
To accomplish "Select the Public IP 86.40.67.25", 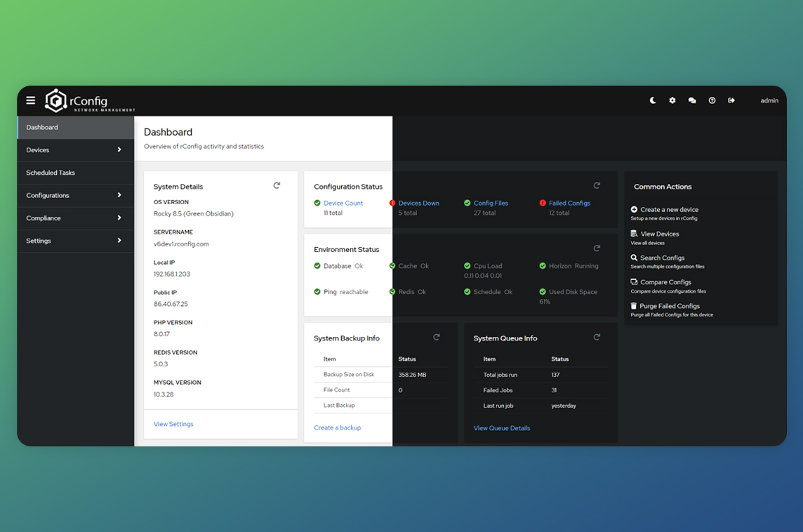I will click(x=171, y=304).
